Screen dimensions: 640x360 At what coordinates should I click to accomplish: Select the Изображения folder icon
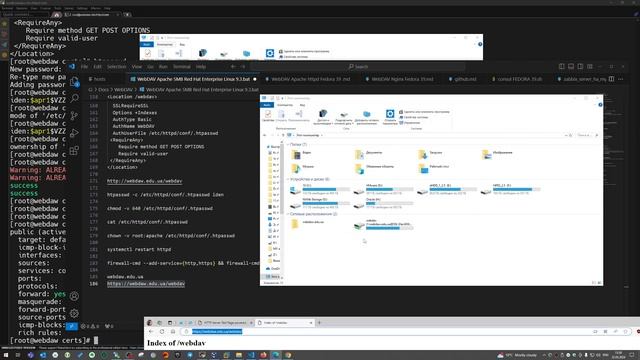click(x=486, y=154)
